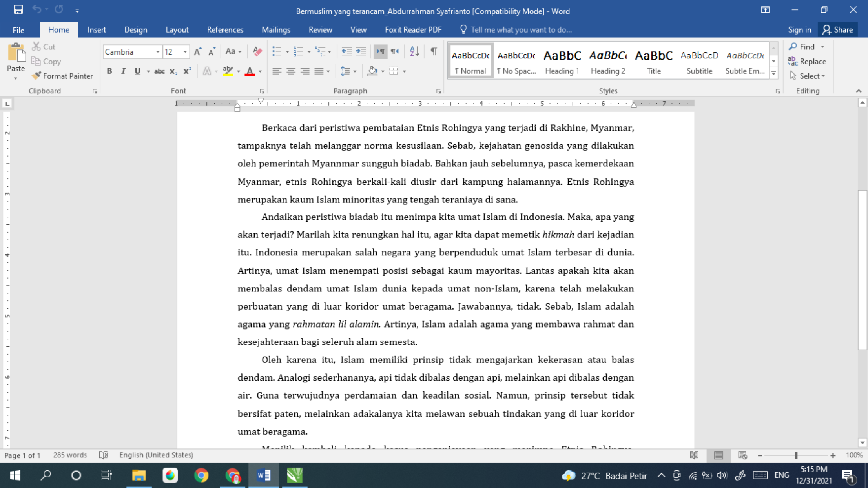Image resolution: width=868 pixels, height=488 pixels.
Task: Click the Grow Font size icon
Action: [198, 51]
